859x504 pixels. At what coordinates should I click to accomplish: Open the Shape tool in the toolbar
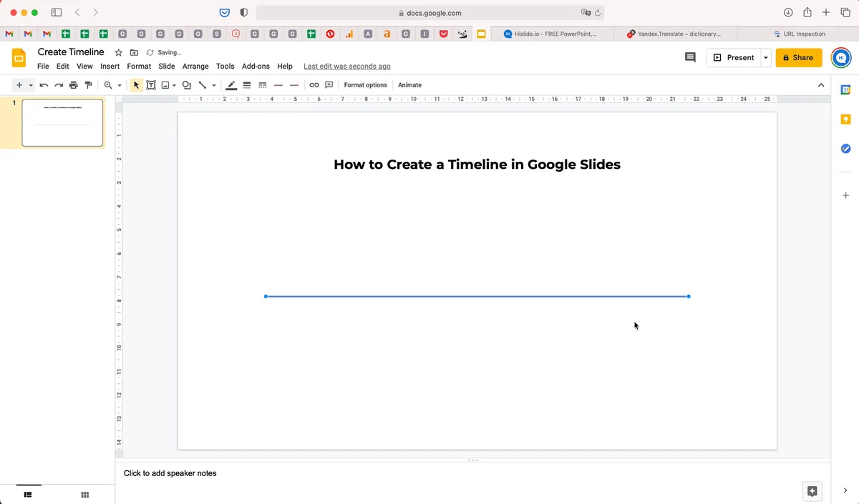(187, 85)
